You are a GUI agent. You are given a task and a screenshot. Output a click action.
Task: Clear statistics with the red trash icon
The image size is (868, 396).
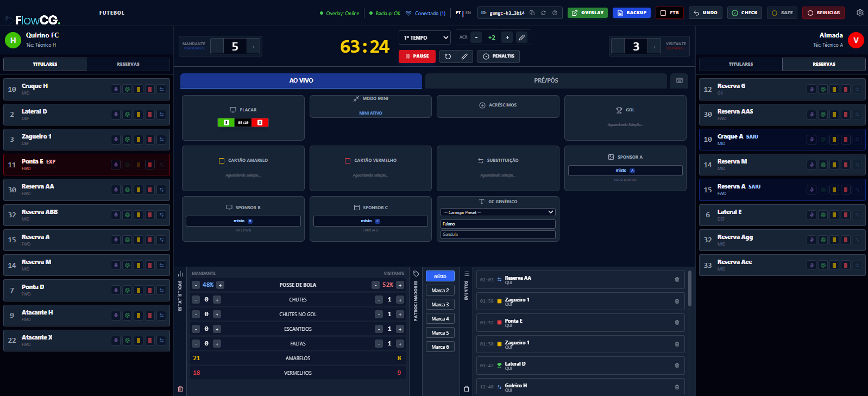coord(180,389)
